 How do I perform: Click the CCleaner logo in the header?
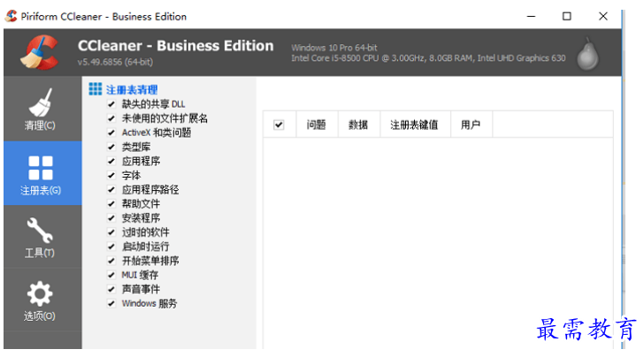click(40, 52)
